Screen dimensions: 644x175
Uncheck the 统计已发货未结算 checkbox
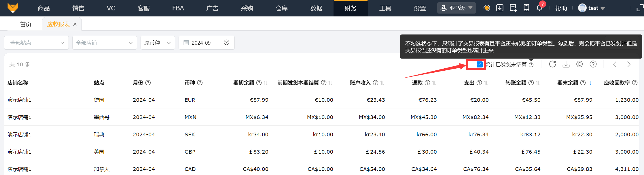point(480,64)
